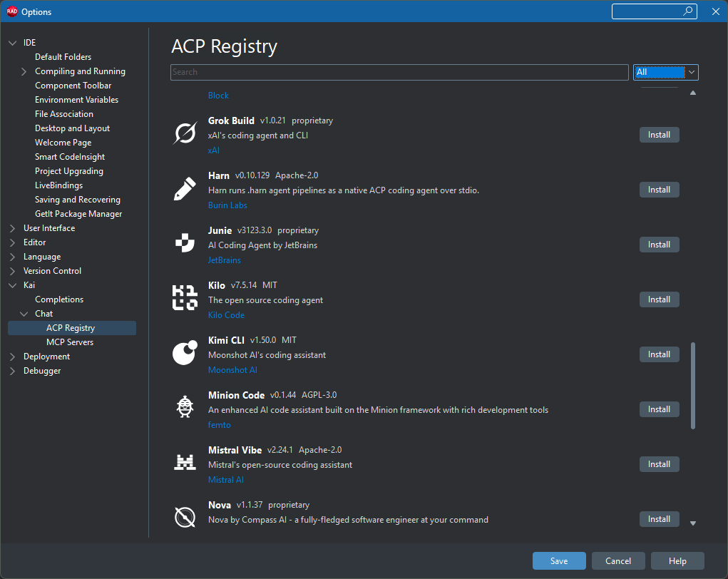Viewport: 728px width, 579px height.
Task: Expand the Deployment tree node
Action: pos(13,357)
